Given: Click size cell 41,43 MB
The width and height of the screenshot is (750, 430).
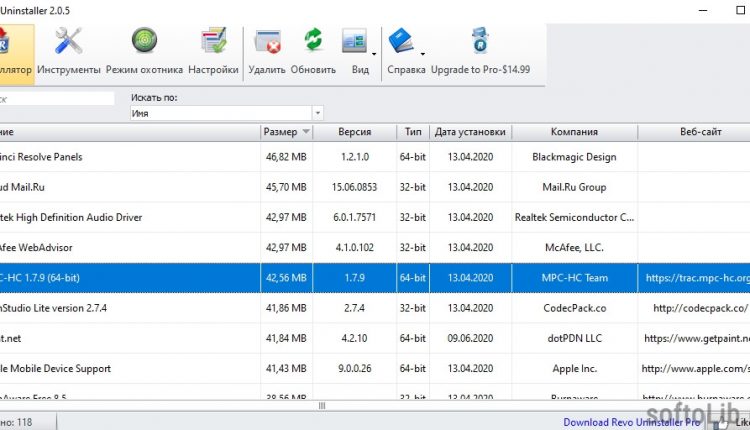Looking at the screenshot, I should [286, 369].
